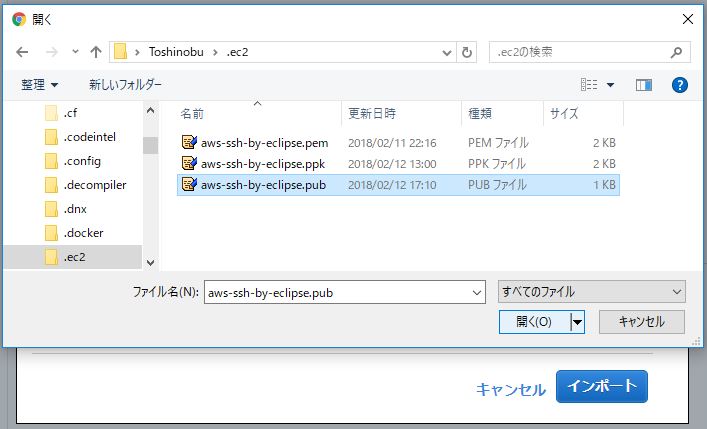The width and height of the screenshot is (707, 429).
Task: Click the search magnifier icon
Action: (x=676, y=52)
